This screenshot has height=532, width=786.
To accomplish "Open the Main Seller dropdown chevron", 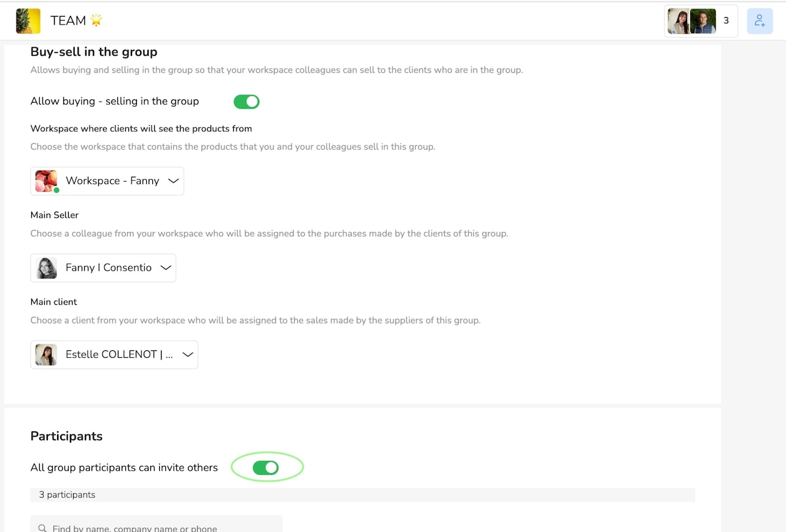I will [x=165, y=268].
